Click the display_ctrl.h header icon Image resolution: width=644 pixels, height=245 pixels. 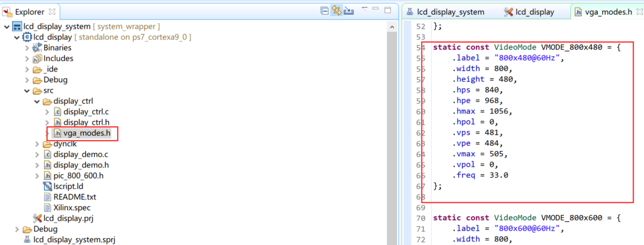click(x=57, y=123)
